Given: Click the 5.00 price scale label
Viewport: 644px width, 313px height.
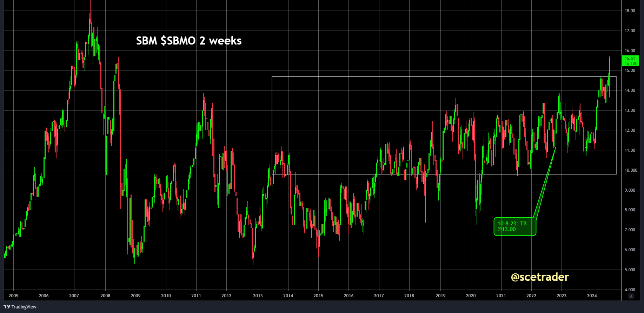Looking at the screenshot, I should [x=630, y=270].
